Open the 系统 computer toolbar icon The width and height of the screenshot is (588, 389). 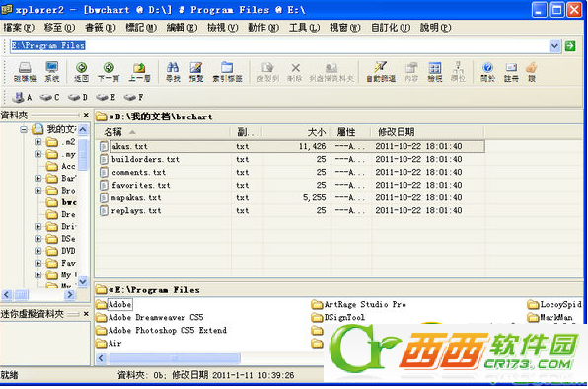pos(51,71)
